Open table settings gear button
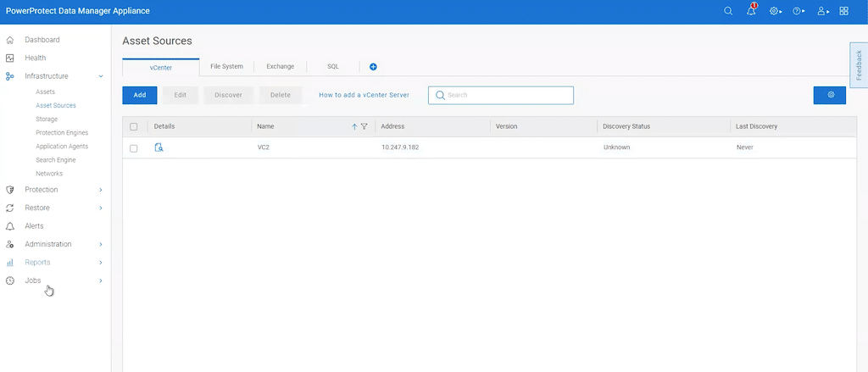The height and width of the screenshot is (372, 868). (x=829, y=95)
